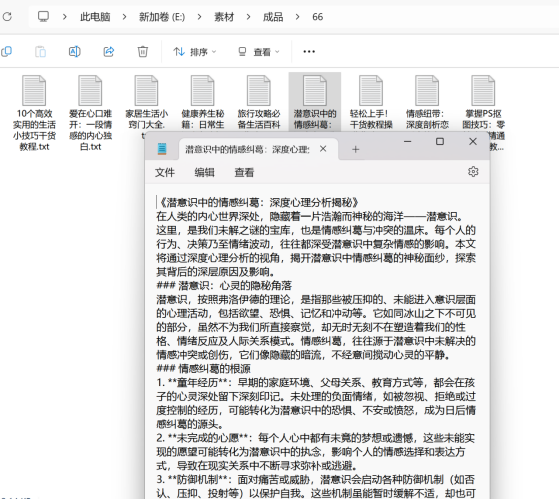Open the Notepad settings gear
The height and width of the screenshot is (500, 559).
pyautogui.click(x=473, y=172)
